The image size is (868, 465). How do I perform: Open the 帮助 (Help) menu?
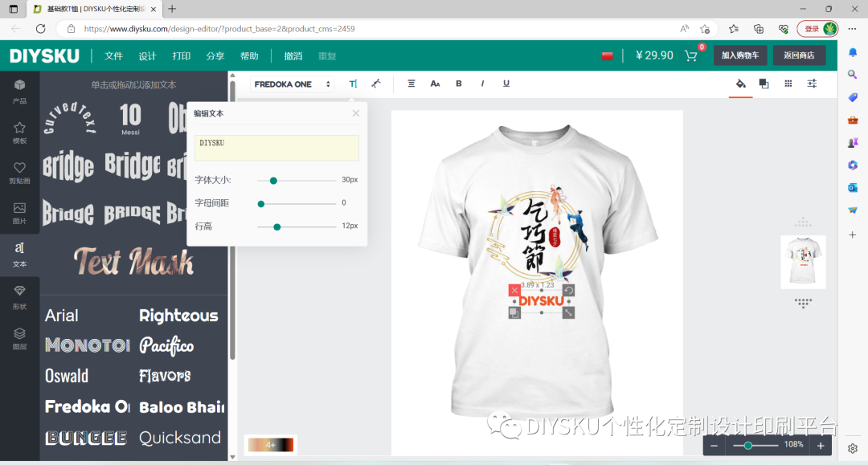[249, 56]
